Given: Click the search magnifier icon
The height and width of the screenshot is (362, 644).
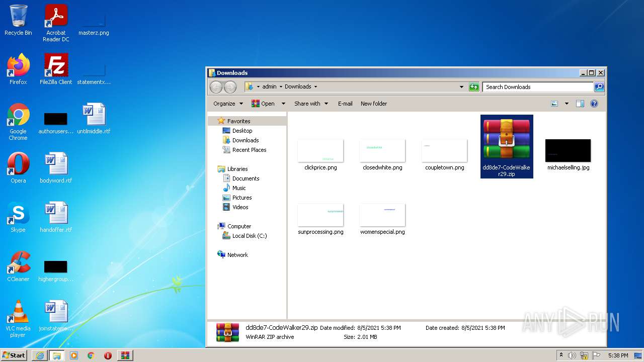Looking at the screenshot, I should (599, 87).
